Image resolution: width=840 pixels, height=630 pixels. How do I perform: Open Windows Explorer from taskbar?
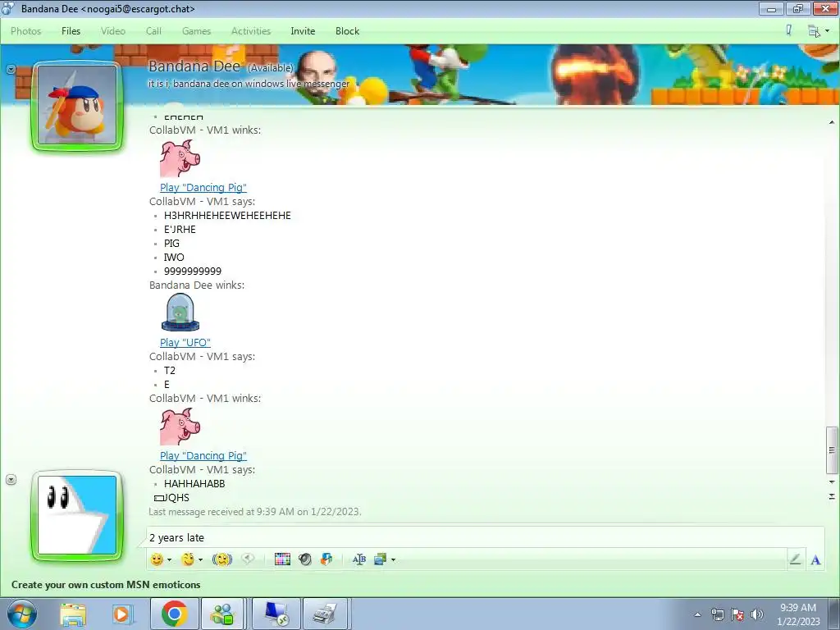click(73, 614)
